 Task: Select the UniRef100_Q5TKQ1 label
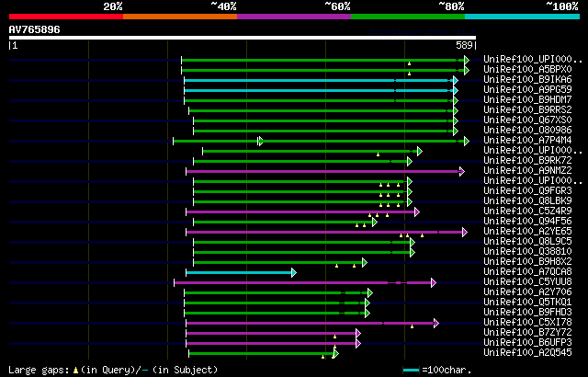point(527,303)
